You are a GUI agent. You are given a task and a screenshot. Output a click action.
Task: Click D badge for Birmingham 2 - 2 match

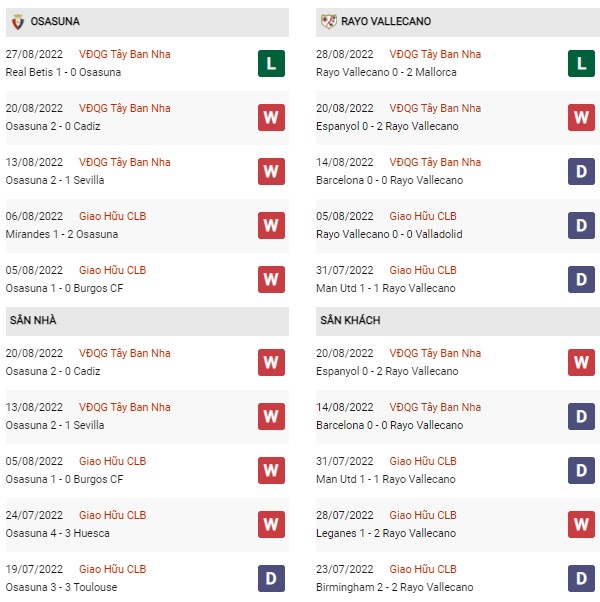pyautogui.click(x=581, y=577)
